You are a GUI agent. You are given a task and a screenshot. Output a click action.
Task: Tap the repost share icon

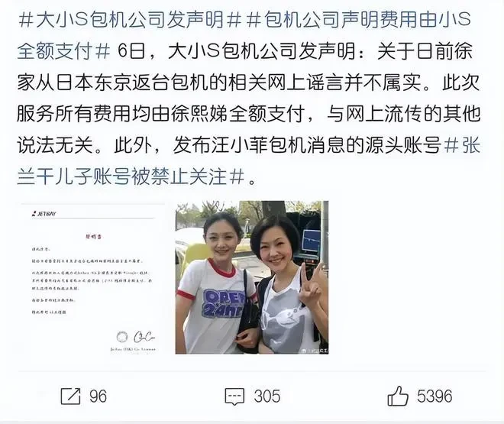[70, 396]
